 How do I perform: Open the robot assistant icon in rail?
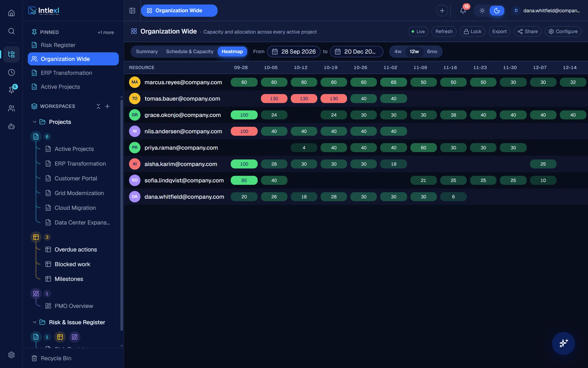pyautogui.click(x=11, y=126)
